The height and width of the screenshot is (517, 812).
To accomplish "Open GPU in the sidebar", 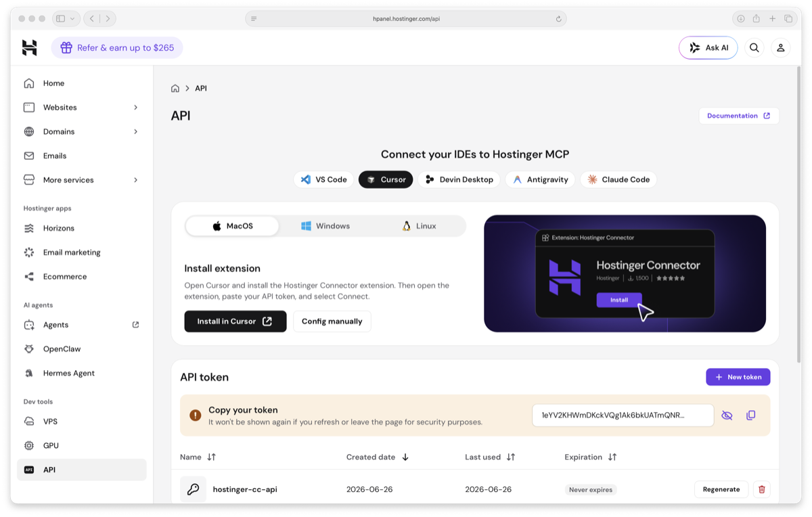I will pos(82,445).
